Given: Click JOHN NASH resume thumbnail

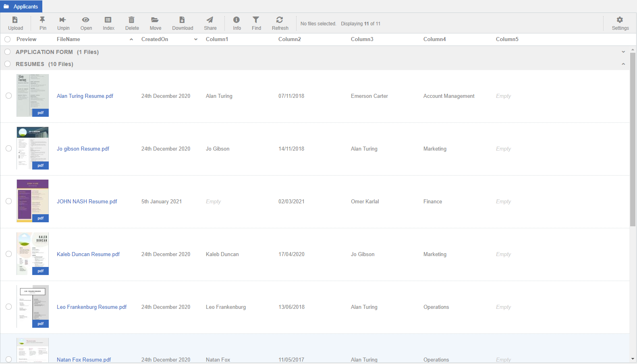Looking at the screenshot, I should click(x=33, y=201).
